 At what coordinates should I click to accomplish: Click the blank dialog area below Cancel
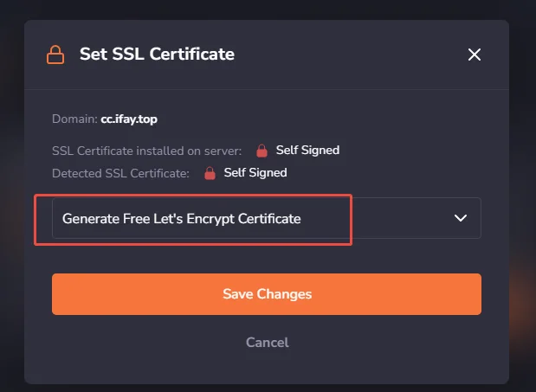click(x=267, y=367)
